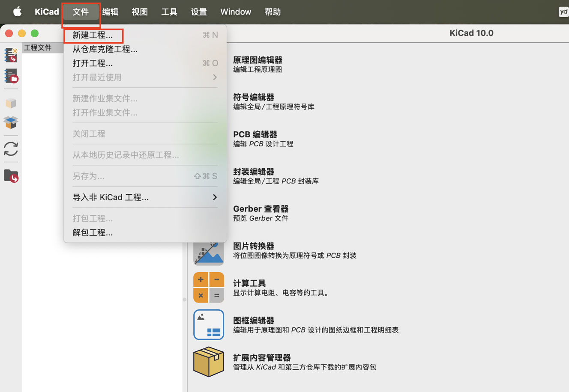
Task: Select 关闭工程 in the menu
Action: [x=145, y=134]
